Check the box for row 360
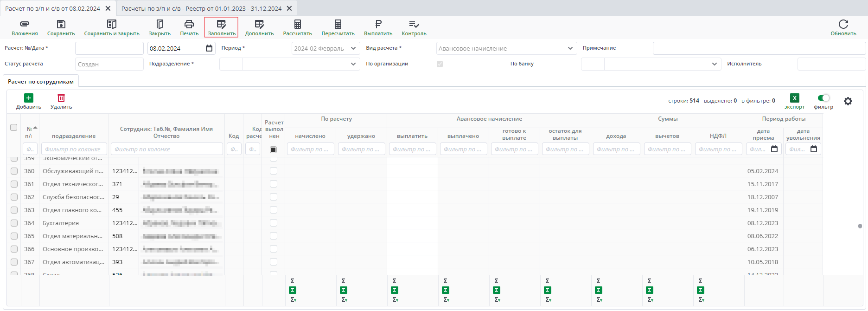868x311 pixels. point(14,171)
